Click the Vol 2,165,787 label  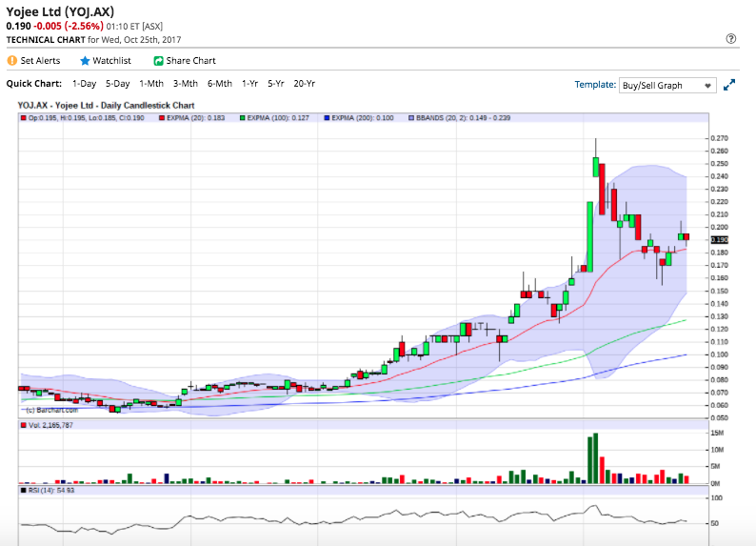click(50, 425)
